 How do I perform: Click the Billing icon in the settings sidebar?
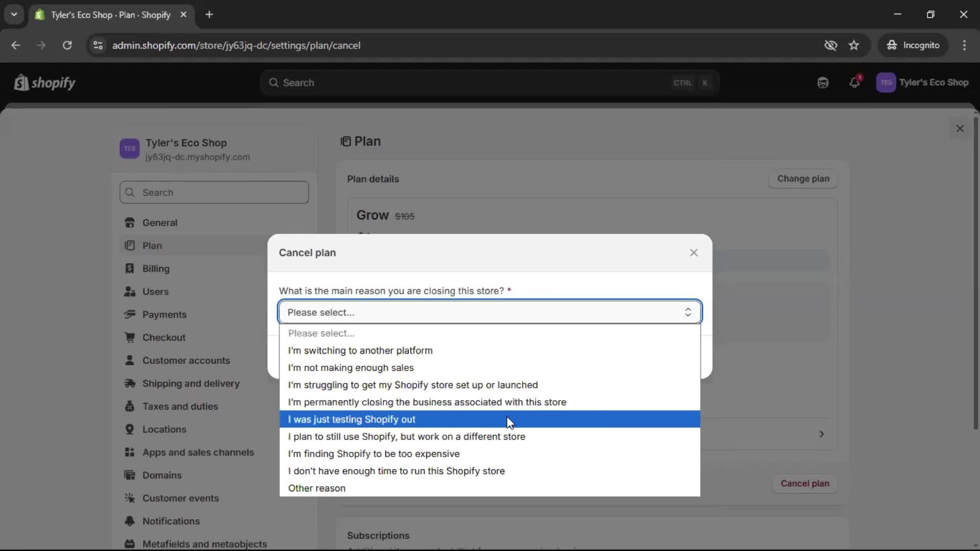130,269
